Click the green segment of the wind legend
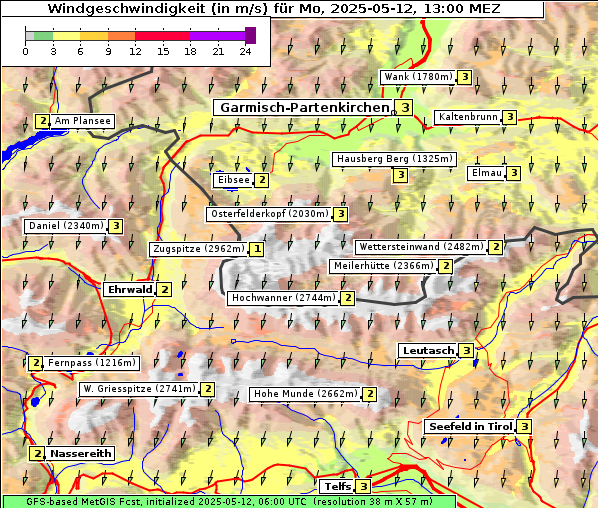This screenshot has width=598, height=508. [x=43, y=36]
